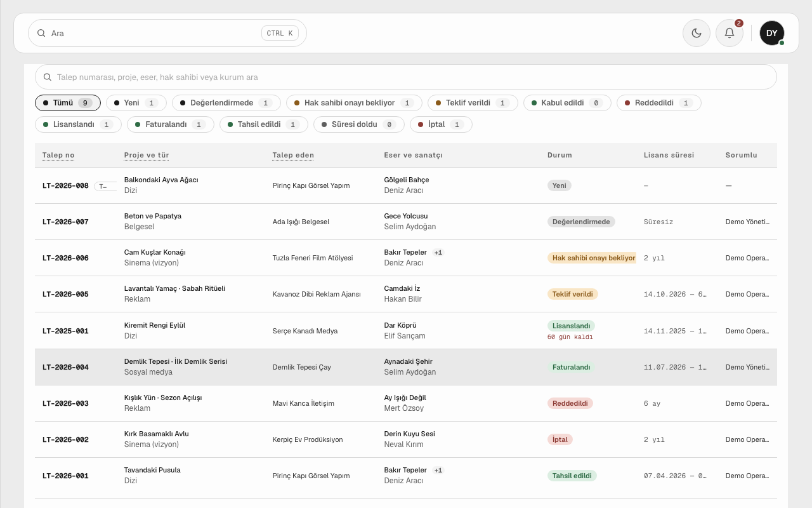Filter by İptal chip
Image resolution: width=812 pixels, height=508 pixels.
tap(441, 124)
